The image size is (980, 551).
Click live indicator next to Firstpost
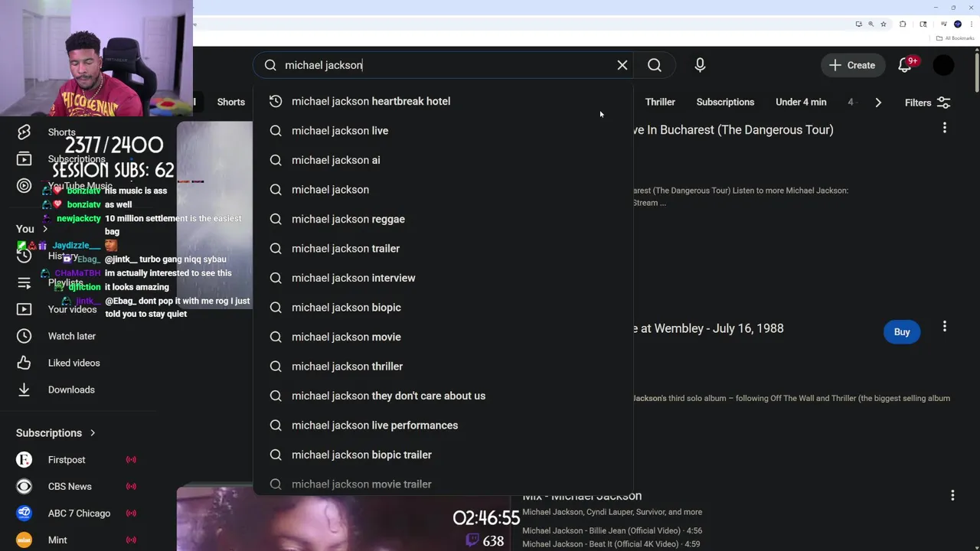coord(131,460)
